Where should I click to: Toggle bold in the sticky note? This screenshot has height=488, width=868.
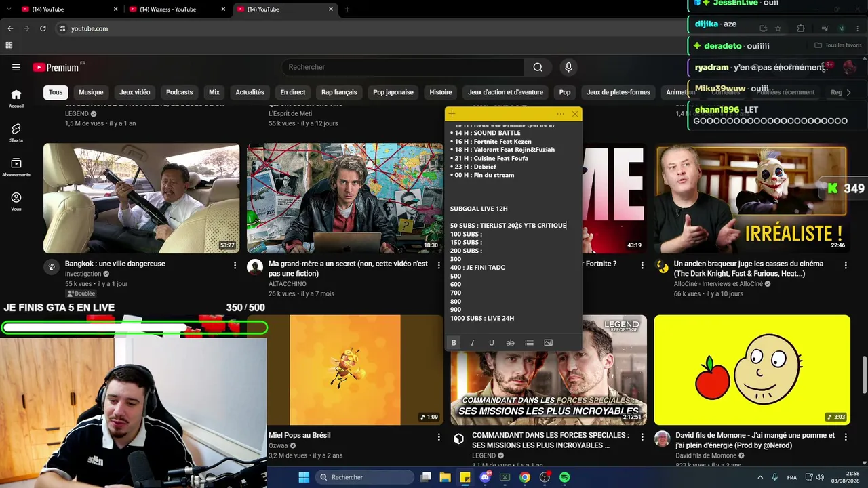[x=454, y=342]
